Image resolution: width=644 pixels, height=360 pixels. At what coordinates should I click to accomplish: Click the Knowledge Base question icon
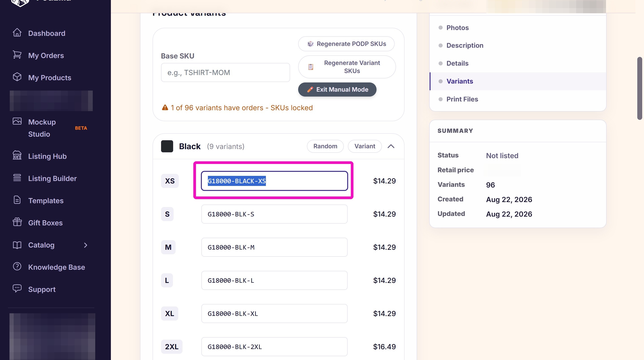17,267
